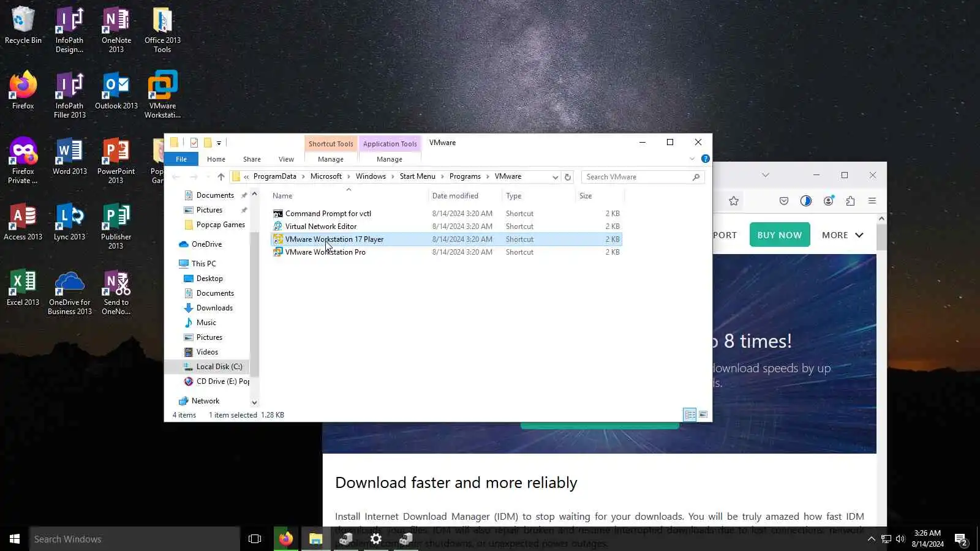Image resolution: width=980 pixels, height=551 pixels.
Task: Select the OneNote 2013 desktop shortcut
Action: pyautogui.click(x=116, y=30)
